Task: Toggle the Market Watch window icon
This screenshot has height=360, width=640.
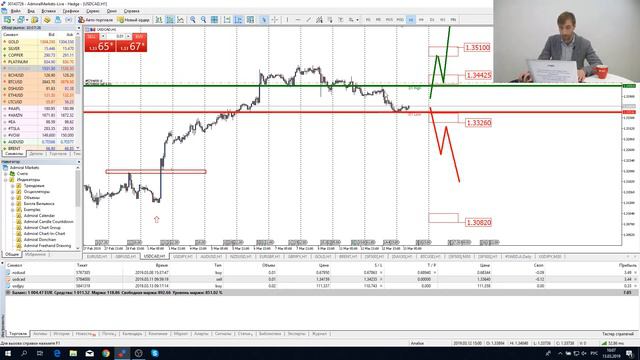Action: pyautogui.click(x=34, y=20)
